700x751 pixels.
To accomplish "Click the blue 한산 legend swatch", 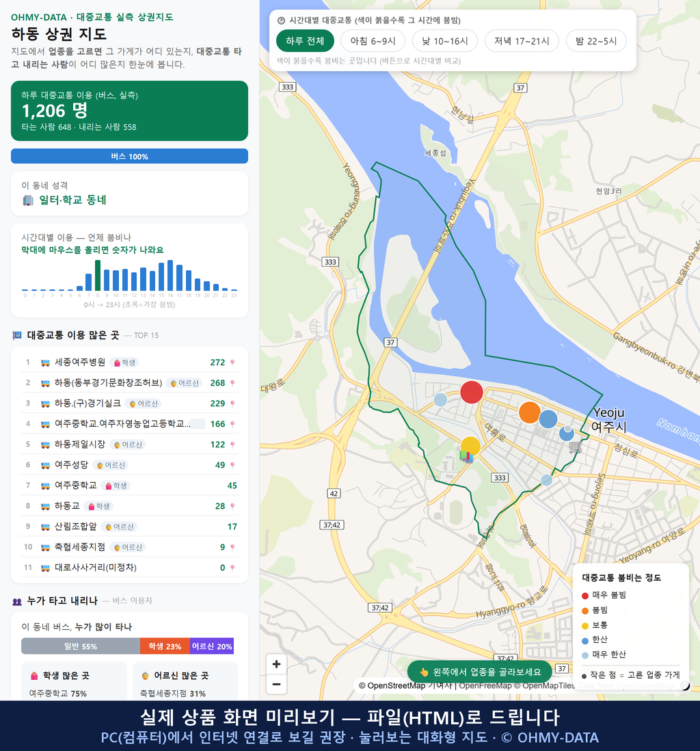I will (584, 641).
